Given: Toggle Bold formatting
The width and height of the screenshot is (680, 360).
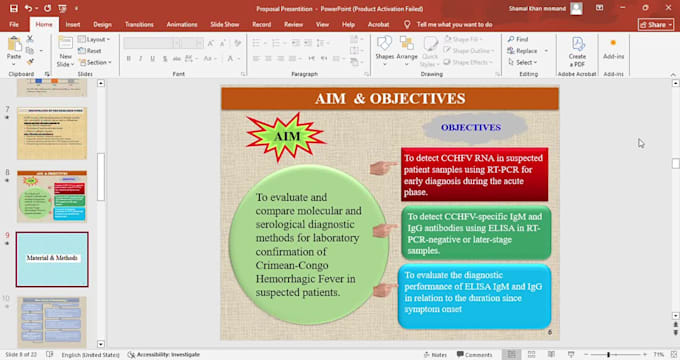Looking at the screenshot, I should pos(129,59).
